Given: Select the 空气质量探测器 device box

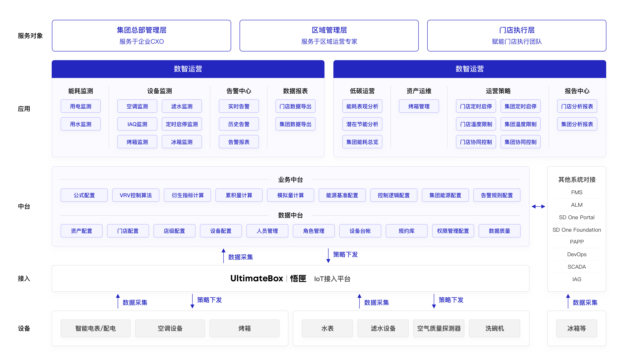Looking at the screenshot, I should (439, 328).
